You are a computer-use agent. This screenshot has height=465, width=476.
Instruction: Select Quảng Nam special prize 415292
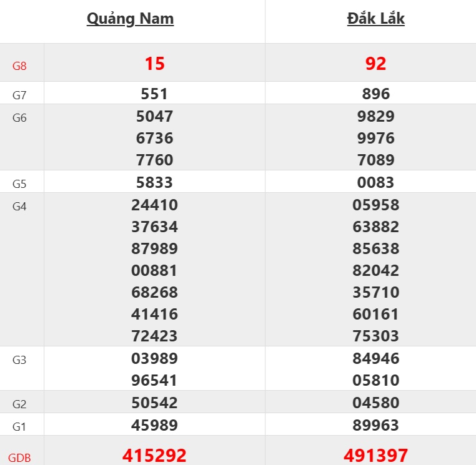(x=154, y=455)
